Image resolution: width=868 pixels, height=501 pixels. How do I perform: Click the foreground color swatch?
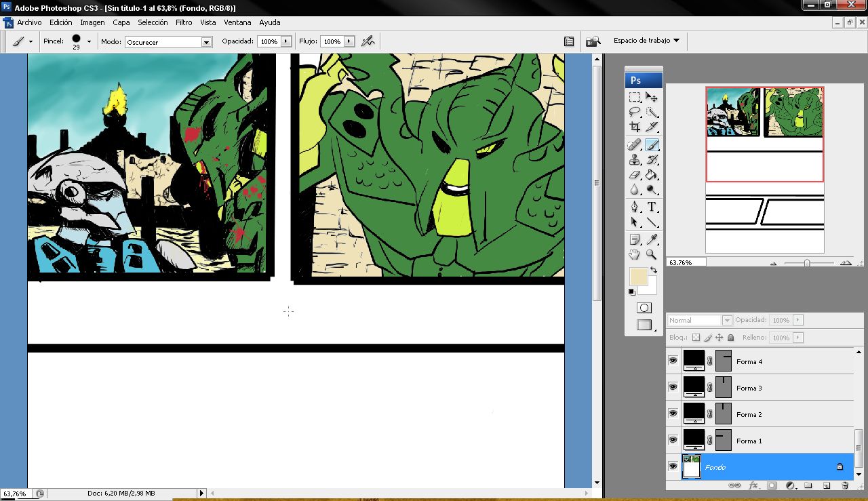click(x=638, y=277)
